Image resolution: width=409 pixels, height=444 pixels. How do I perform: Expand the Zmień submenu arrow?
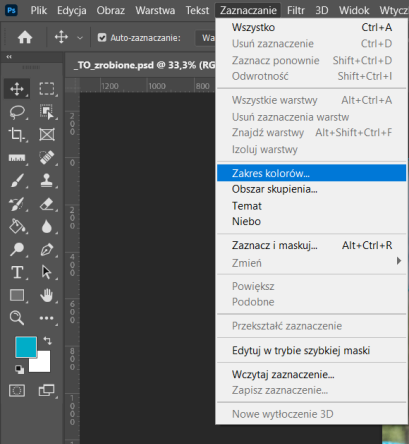point(399,261)
